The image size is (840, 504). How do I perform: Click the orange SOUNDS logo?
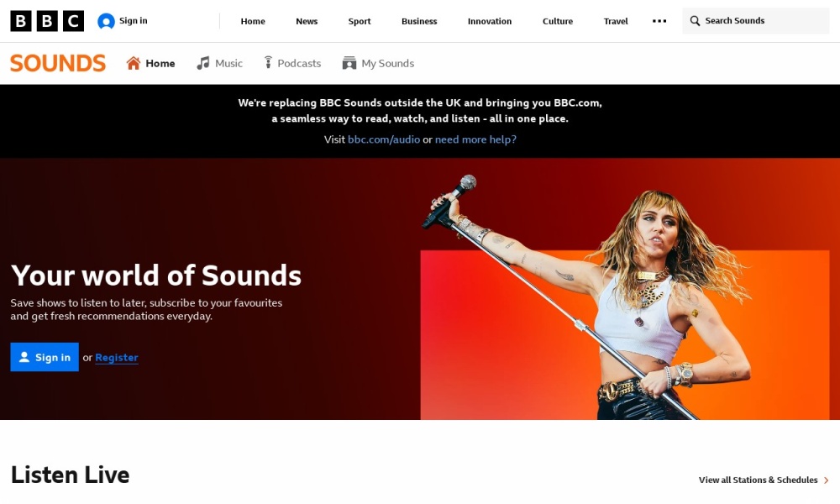point(58,63)
